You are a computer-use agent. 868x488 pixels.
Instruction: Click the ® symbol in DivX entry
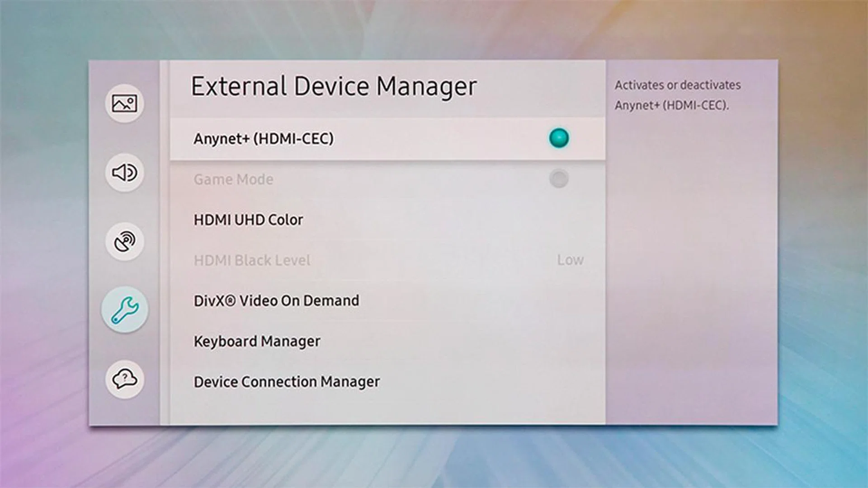pyautogui.click(x=230, y=301)
